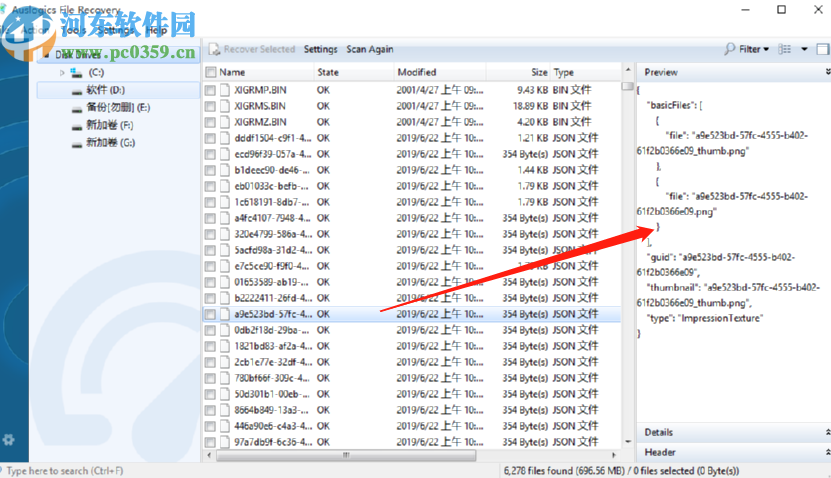
Task: Click the Filter magnifier icon
Action: (730, 49)
